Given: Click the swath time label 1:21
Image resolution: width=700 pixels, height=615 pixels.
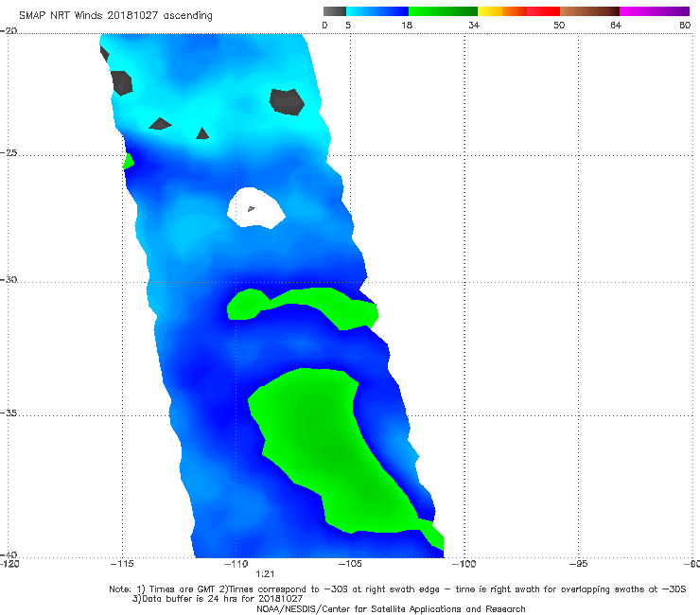Looking at the screenshot, I should click(265, 574).
